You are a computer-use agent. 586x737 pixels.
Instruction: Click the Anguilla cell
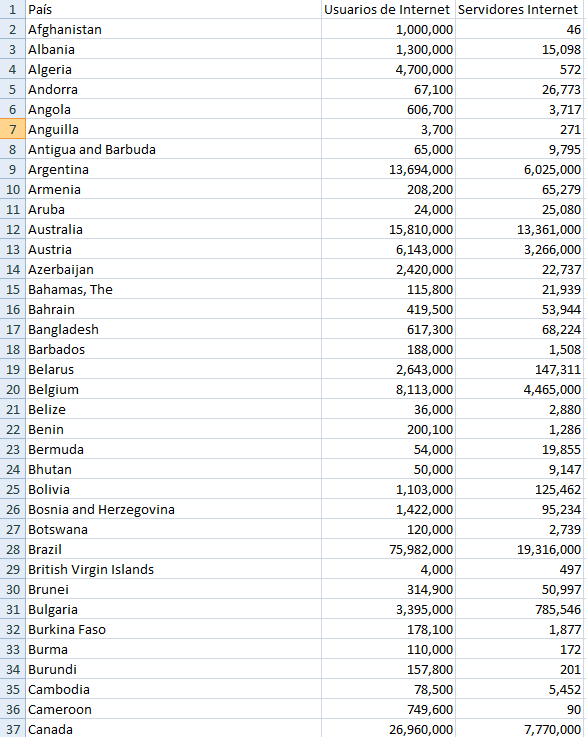pos(173,129)
